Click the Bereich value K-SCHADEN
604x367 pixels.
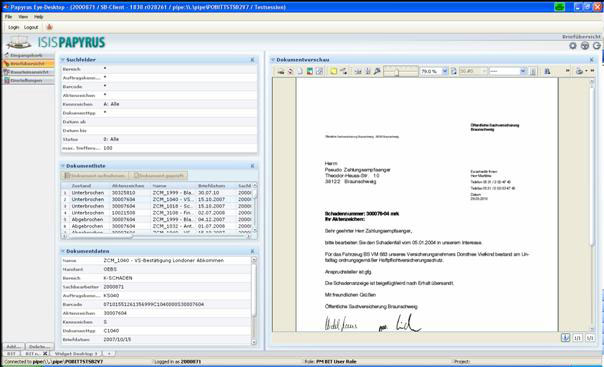(x=118, y=278)
